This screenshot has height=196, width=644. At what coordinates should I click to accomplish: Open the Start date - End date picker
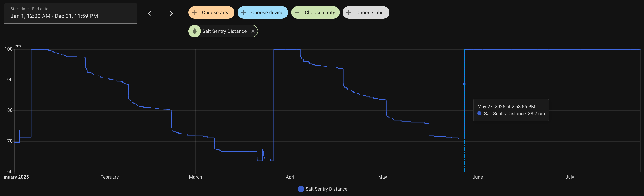[70, 13]
